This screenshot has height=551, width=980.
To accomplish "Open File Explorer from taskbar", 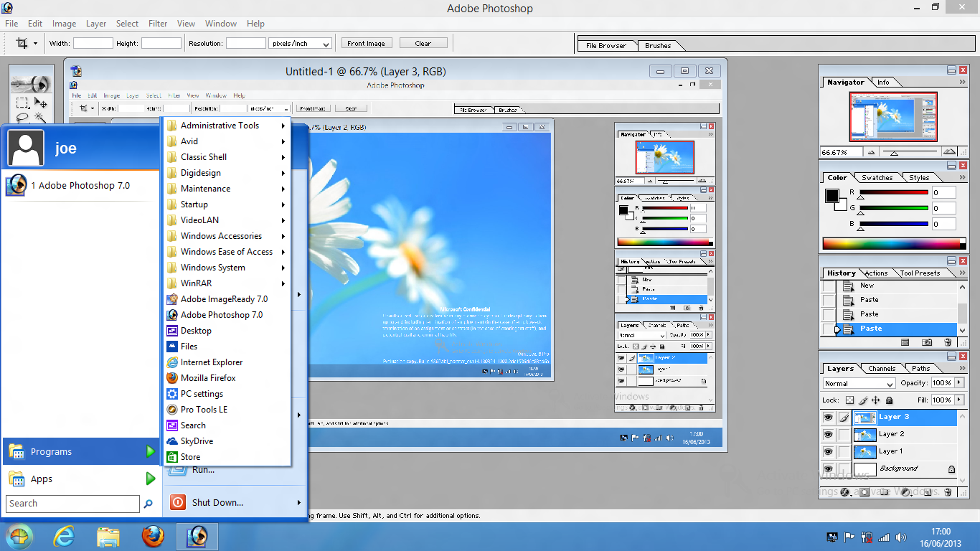I will 108,536.
